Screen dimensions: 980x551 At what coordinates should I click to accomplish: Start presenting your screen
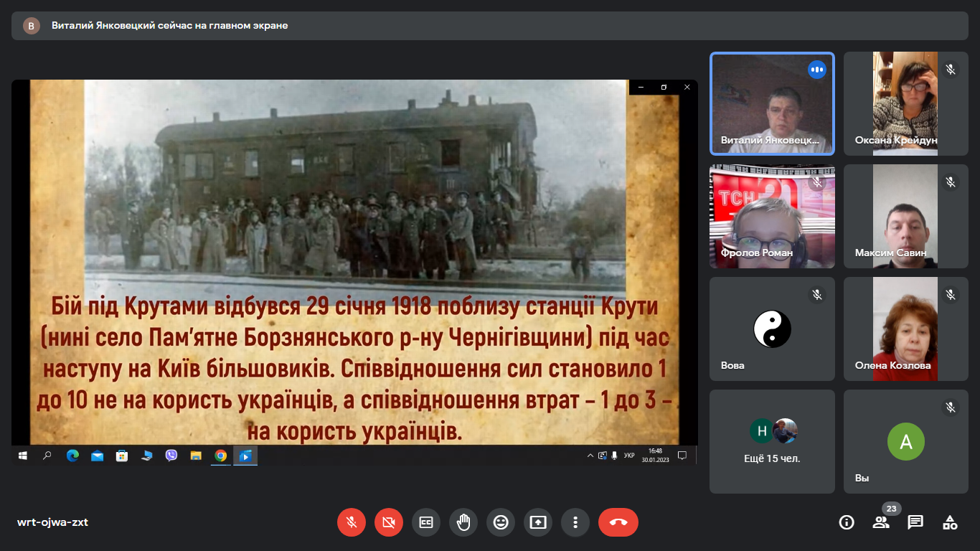pos(538,522)
